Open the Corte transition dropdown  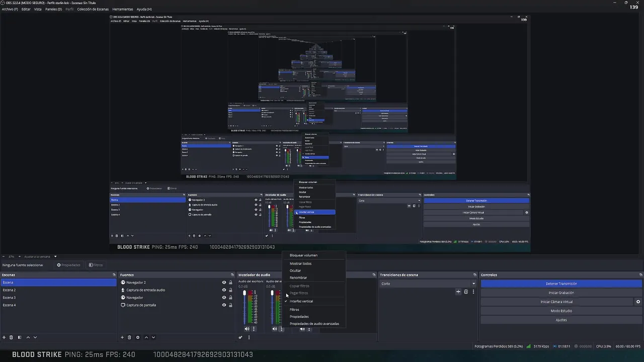tap(428, 284)
